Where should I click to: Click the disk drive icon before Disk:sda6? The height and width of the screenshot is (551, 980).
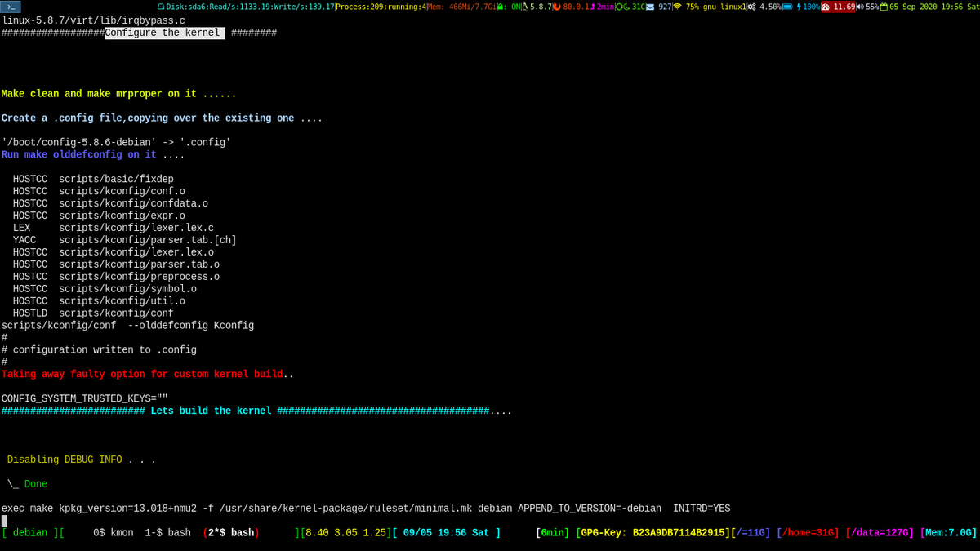[x=161, y=7]
